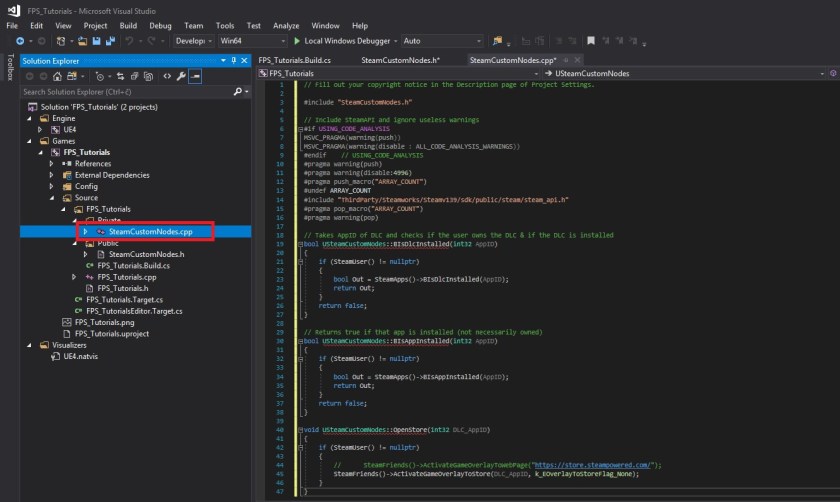Screen dimensions: 840x502
Task: Open Properties via the wrench icon
Action: point(181,77)
